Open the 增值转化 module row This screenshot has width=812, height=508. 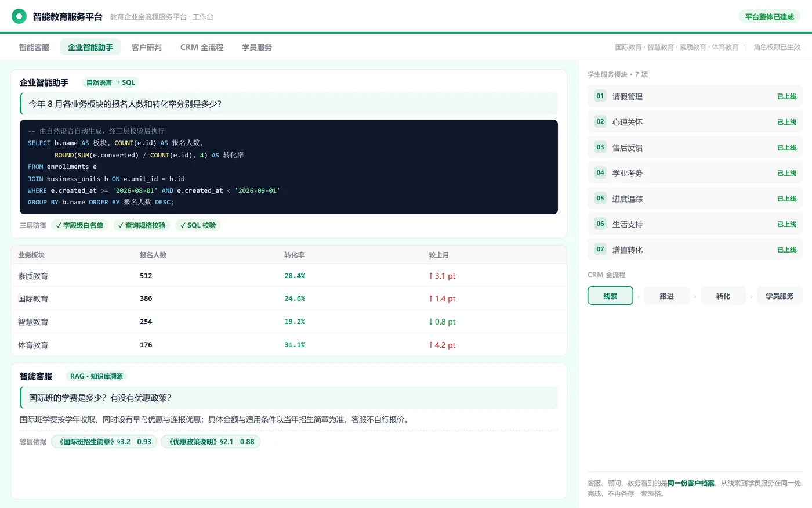pyautogui.click(x=695, y=250)
